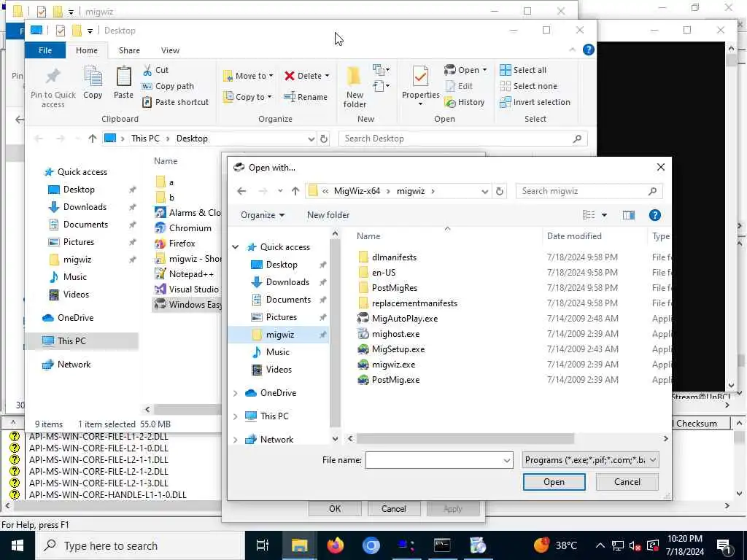Click Copy path in Clipboard group
Viewport: 747px width, 560px height.
coord(169,86)
